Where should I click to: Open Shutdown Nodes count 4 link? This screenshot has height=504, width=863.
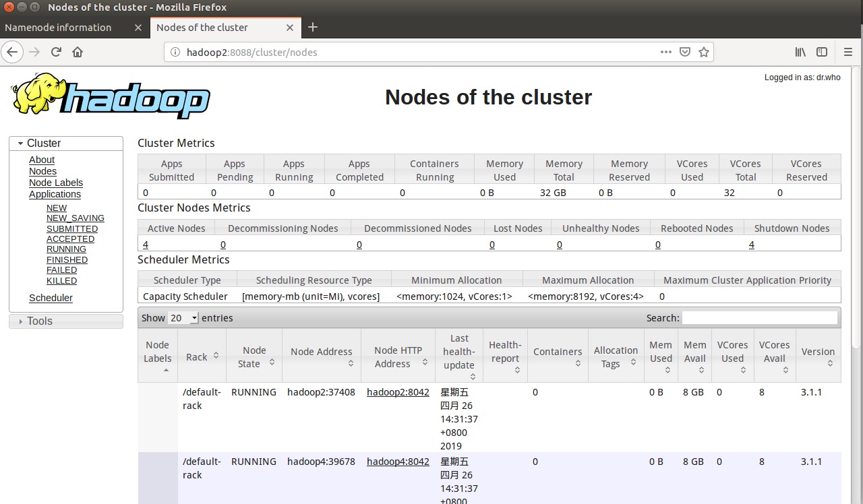pyautogui.click(x=752, y=245)
